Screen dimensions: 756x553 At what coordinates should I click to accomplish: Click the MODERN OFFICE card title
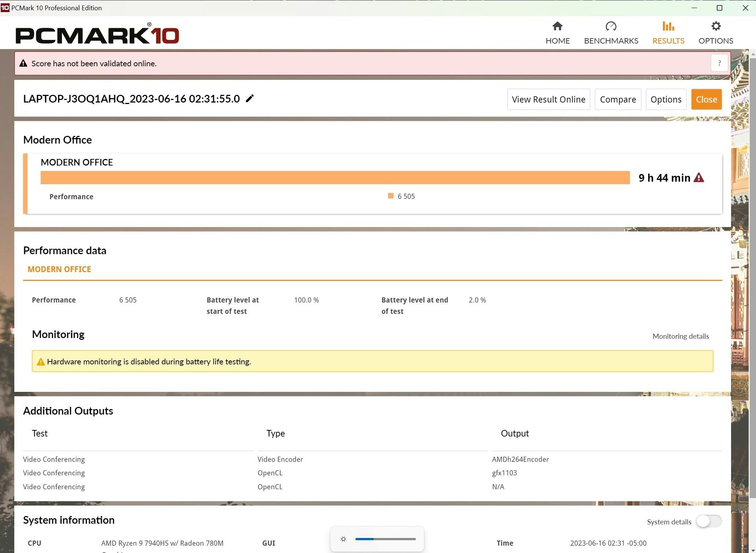coord(77,162)
